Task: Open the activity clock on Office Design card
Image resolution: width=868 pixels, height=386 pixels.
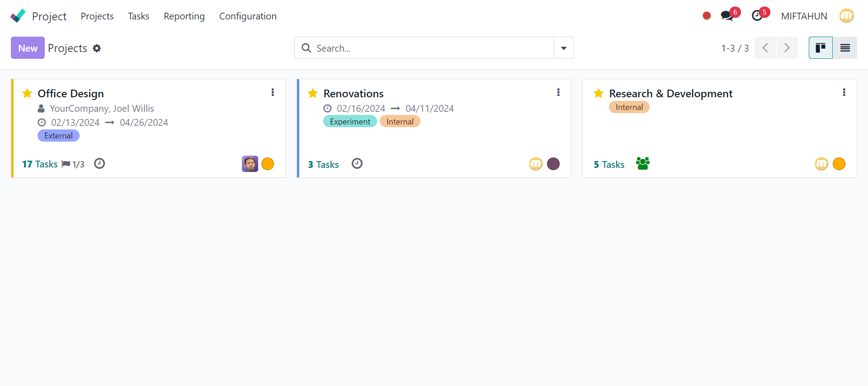Action: coord(99,163)
